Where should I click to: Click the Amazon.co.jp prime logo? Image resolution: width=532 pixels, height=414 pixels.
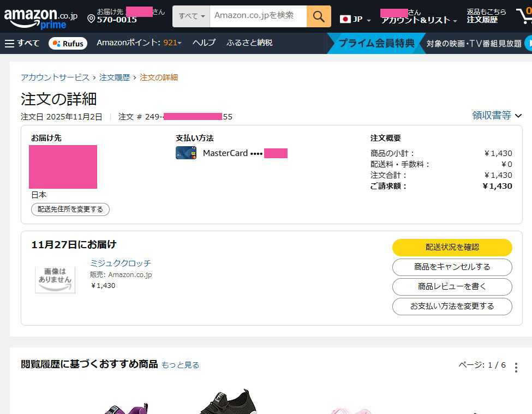[x=40, y=17]
